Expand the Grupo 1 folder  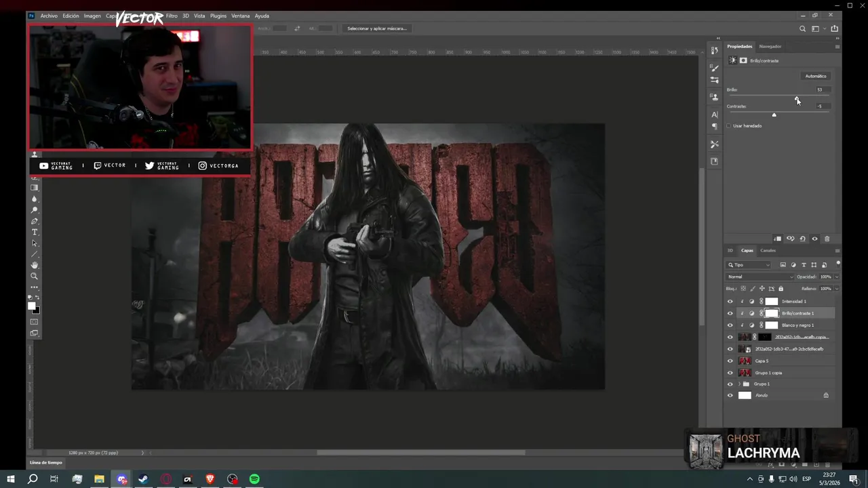tap(739, 384)
